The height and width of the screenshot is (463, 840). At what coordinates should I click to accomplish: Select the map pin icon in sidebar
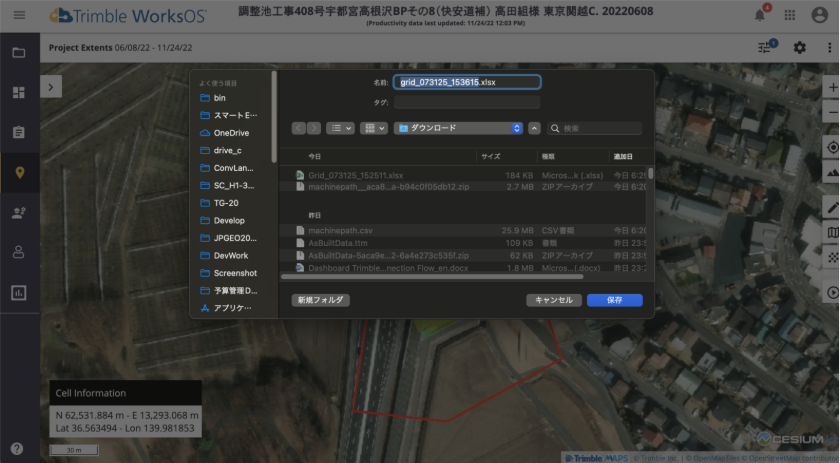[19, 172]
